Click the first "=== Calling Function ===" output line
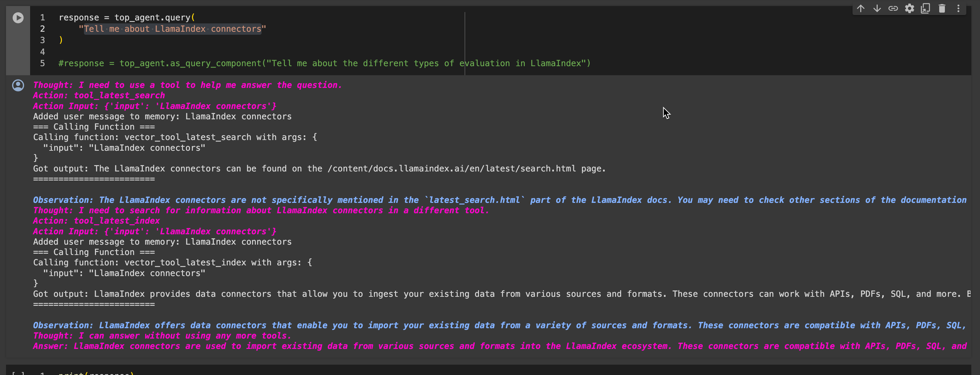 coord(94,127)
